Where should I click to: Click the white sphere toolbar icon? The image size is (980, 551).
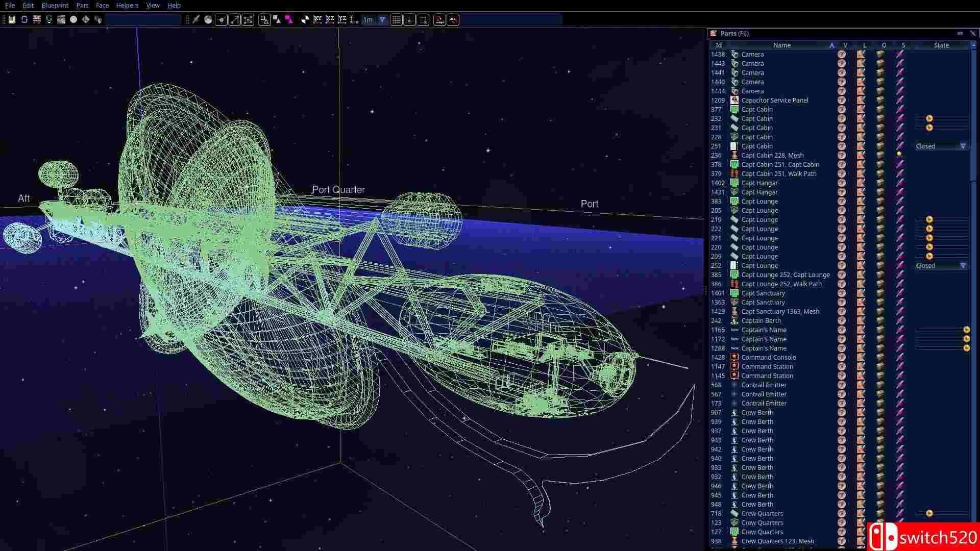click(x=73, y=19)
